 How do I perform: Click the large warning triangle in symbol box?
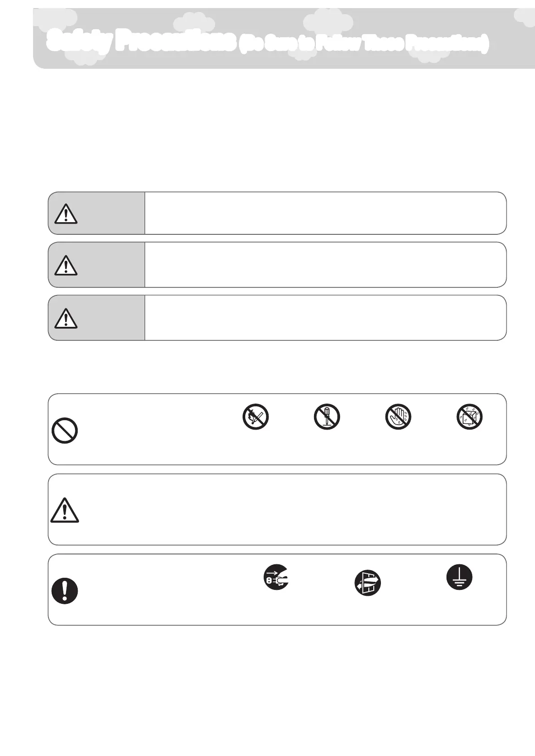click(x=65, y=510)
